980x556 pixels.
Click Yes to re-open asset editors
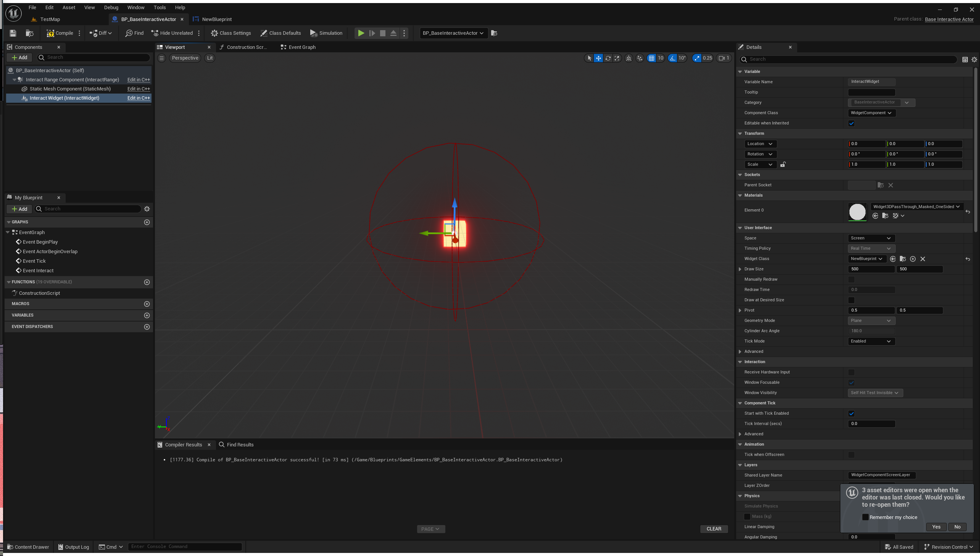tap(936, 527)
